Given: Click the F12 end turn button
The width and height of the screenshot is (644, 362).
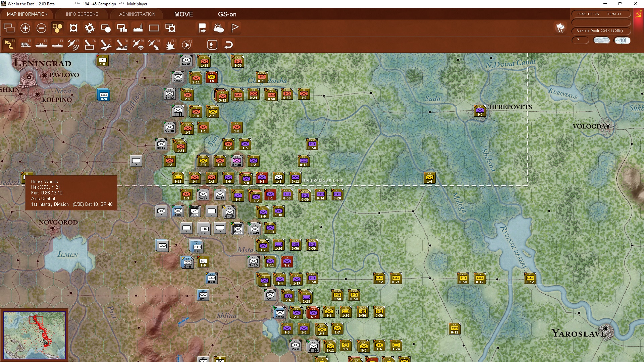Looking at the screenshot, I should 186,45.
